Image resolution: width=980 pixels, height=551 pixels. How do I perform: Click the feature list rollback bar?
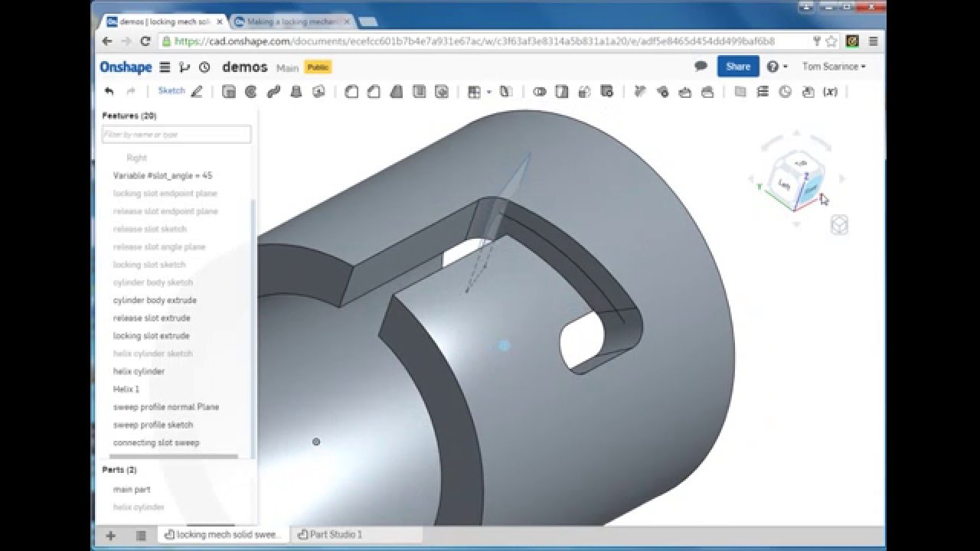(174, 456)
